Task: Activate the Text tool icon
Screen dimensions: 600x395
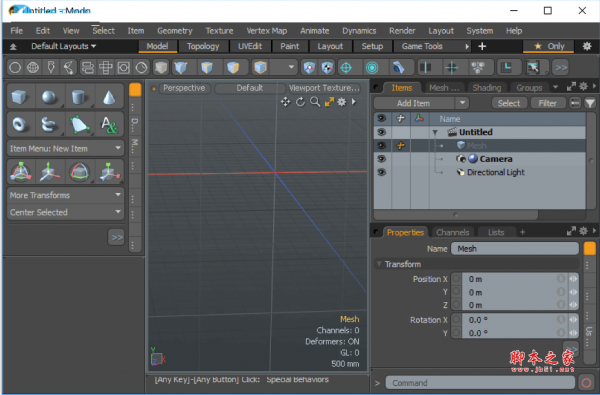Action: tap(109, 124)
